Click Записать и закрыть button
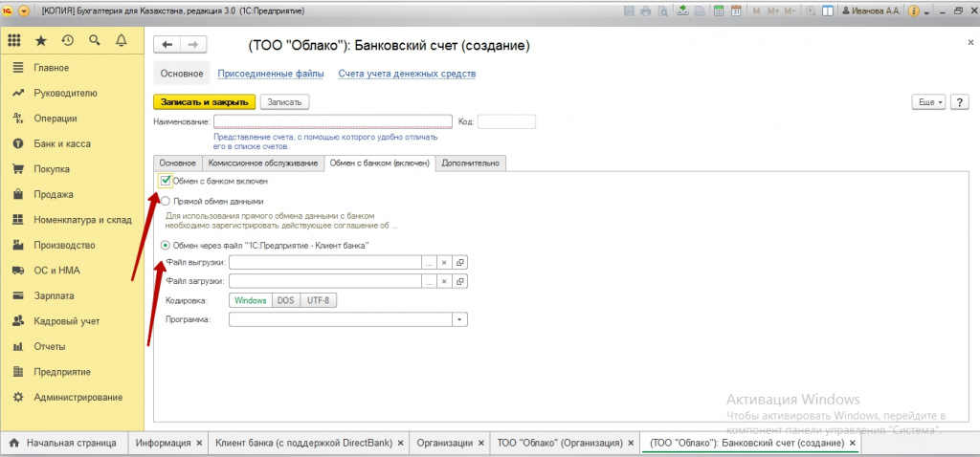Image resolution: width=980 pixels, height=457 pixels. (x=205, y=102)
